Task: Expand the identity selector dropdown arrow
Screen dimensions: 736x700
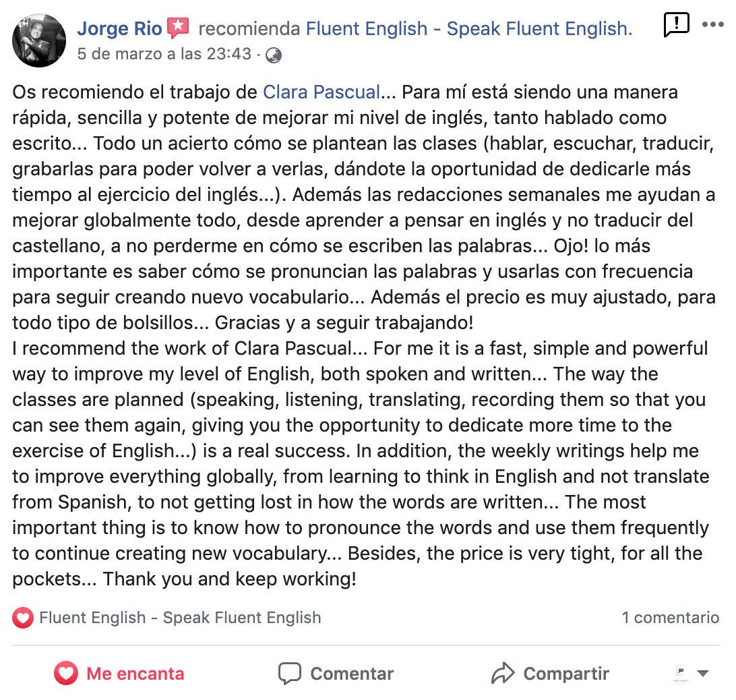Action: pyautogui.click(x=703, y=674)
